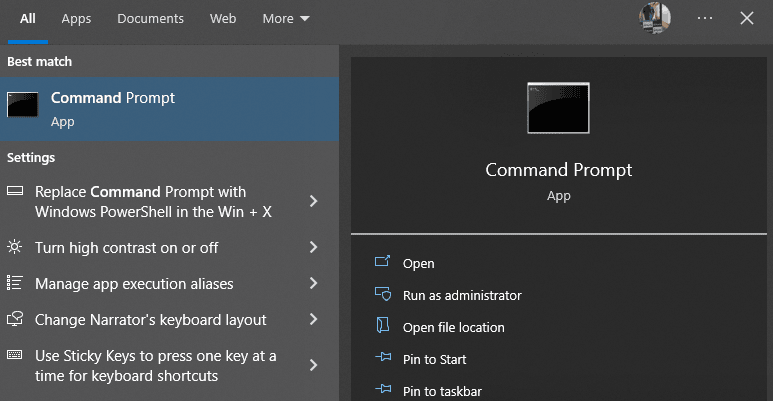The image size is (773, 401).
Task: Click the user profile avatar picture
Action: pos(655,17)
